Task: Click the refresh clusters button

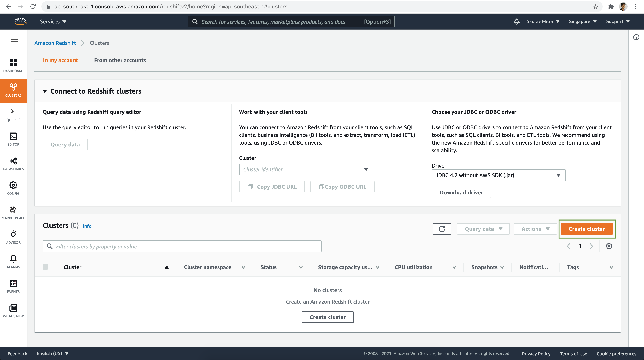Action: click(x=442, y=229)
